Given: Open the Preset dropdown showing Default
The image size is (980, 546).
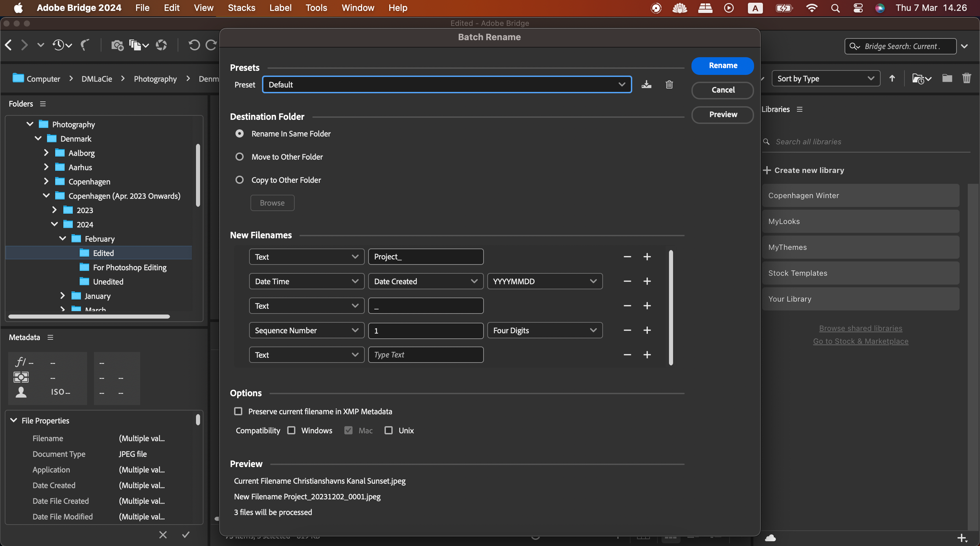Looking at the screenshot, I should click(447, 84).
